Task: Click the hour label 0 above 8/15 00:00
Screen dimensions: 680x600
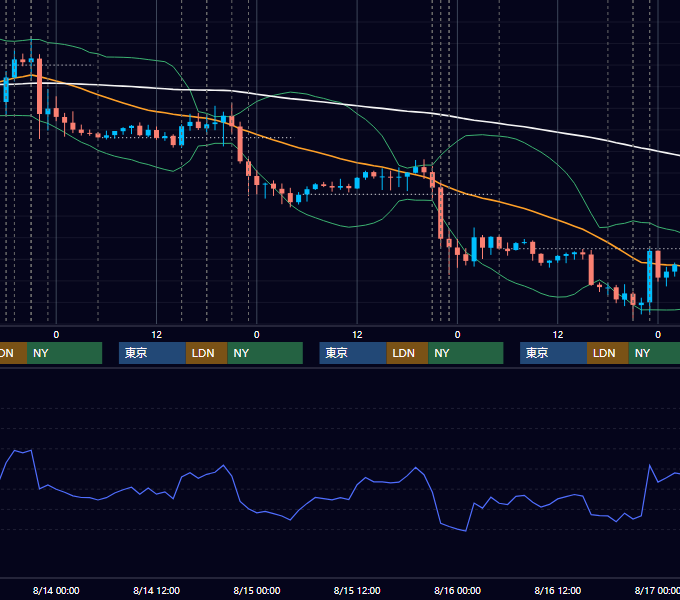Action: tap(257, 335)
